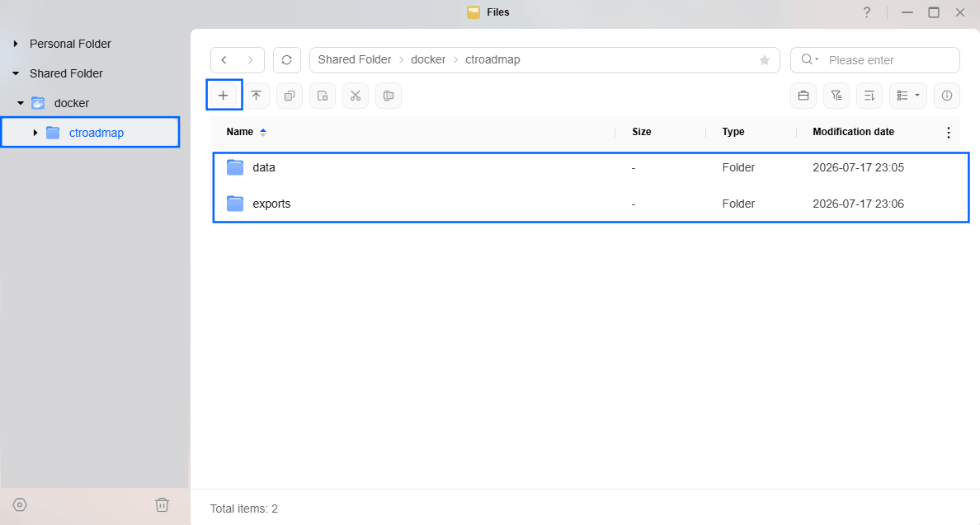
Task: Show the info panel icon
Action: tap(947, 96)
